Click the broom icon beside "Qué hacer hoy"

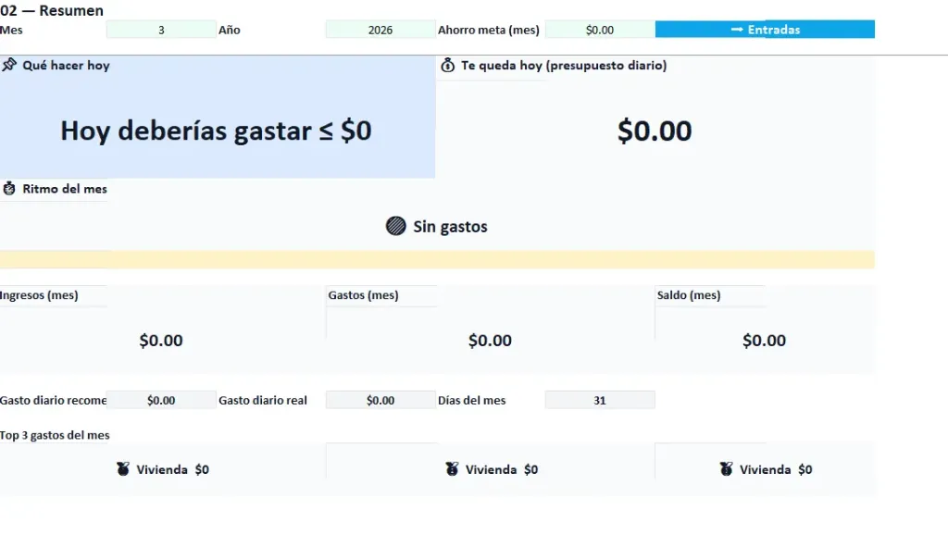[x=8, y=65]
